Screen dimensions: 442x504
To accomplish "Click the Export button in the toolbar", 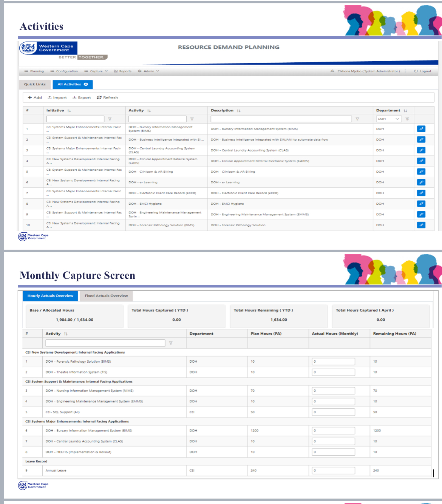I will (82, 97).
